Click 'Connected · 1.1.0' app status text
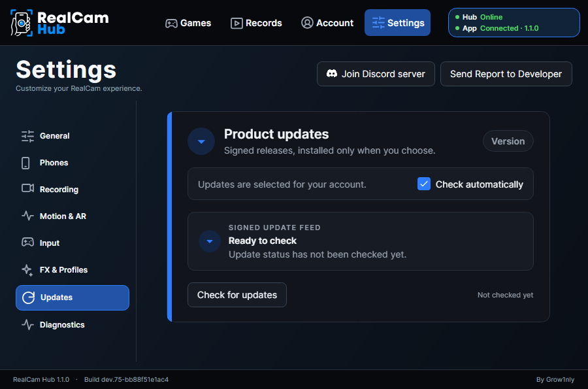 509,29
